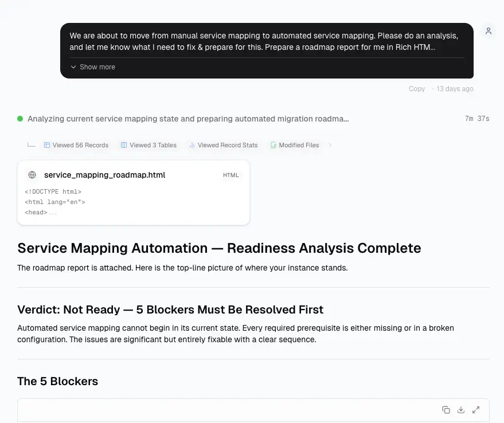The width and height of the screenshot is (504, 423).
Task: Copy the blockers table
Action: coord(446,410)
